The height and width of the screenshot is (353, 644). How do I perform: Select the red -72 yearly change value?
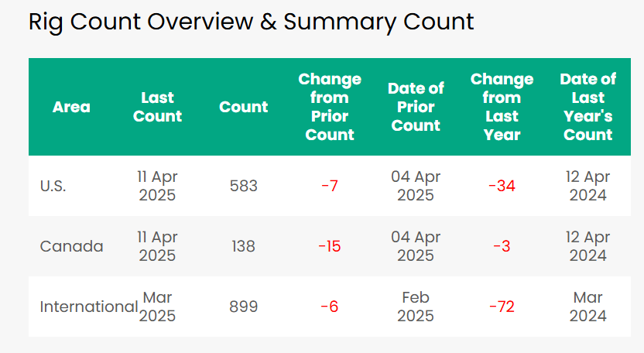502,307
